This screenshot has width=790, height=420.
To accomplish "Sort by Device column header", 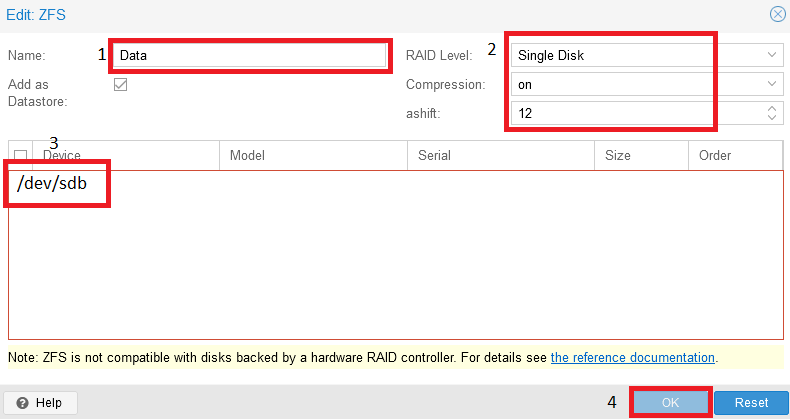I will [126, 155].
